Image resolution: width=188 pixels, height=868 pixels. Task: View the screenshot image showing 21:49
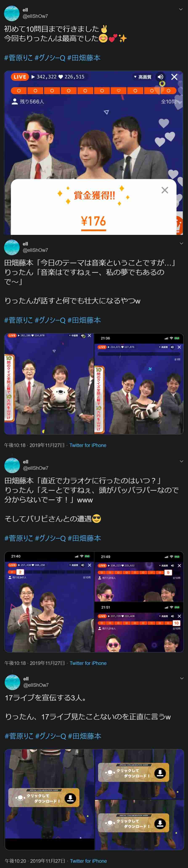tap(139, 577)
